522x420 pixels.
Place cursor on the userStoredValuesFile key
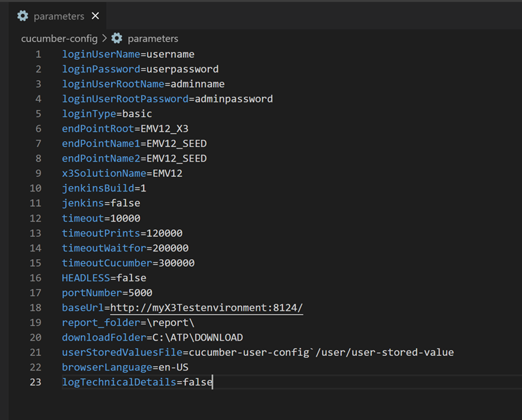click(123, 352)
